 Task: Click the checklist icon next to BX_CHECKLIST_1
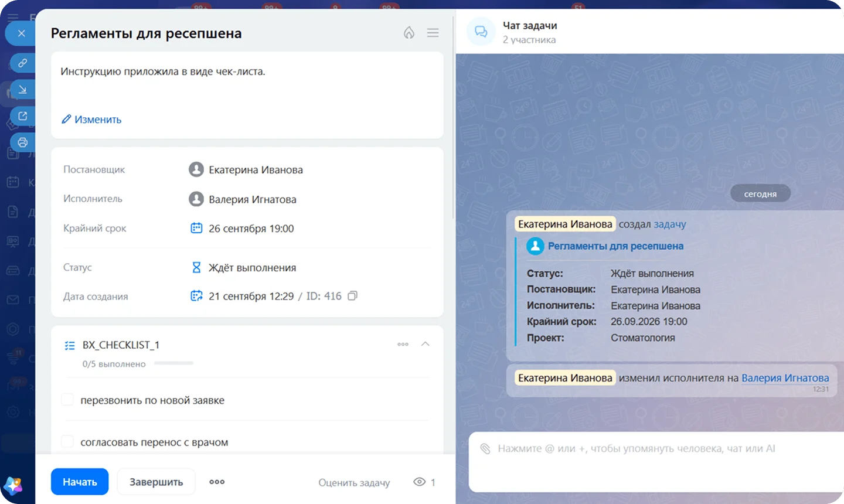(x=70, y=345)
